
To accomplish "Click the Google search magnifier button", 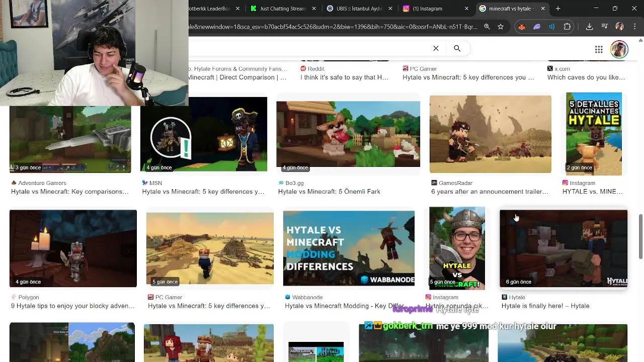I will coord(457,48).
